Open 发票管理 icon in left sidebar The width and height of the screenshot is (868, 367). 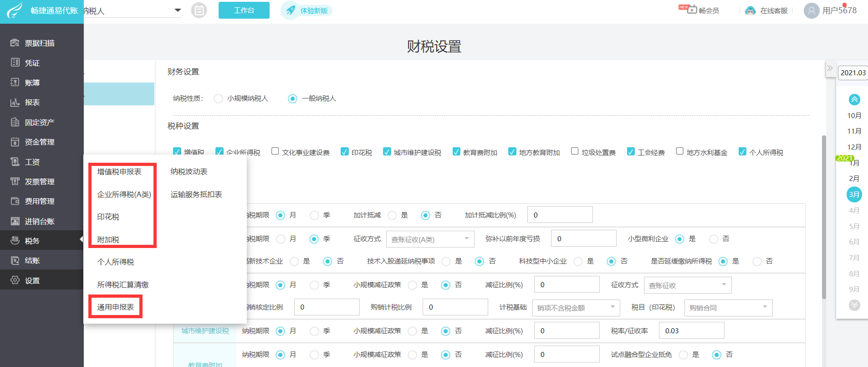15,181
